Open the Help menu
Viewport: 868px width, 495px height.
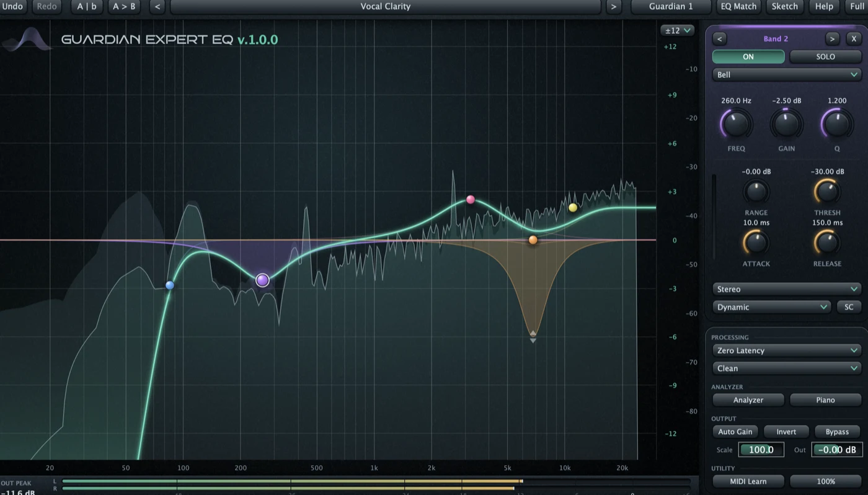click(824, 6)
